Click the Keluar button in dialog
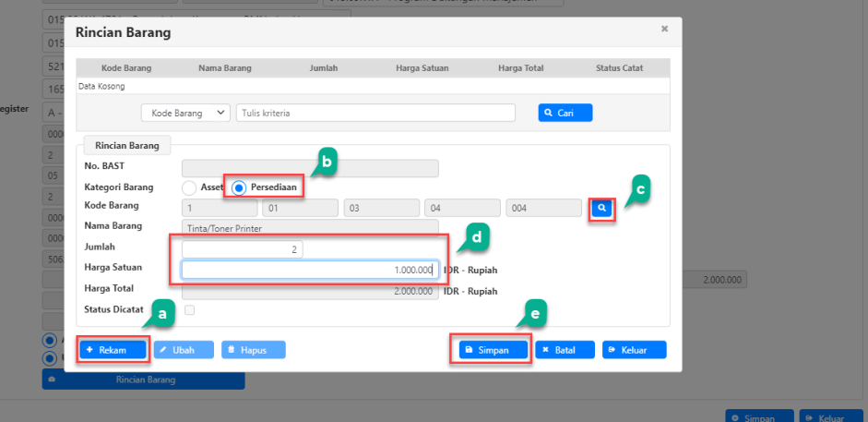 tap(634, 350)
